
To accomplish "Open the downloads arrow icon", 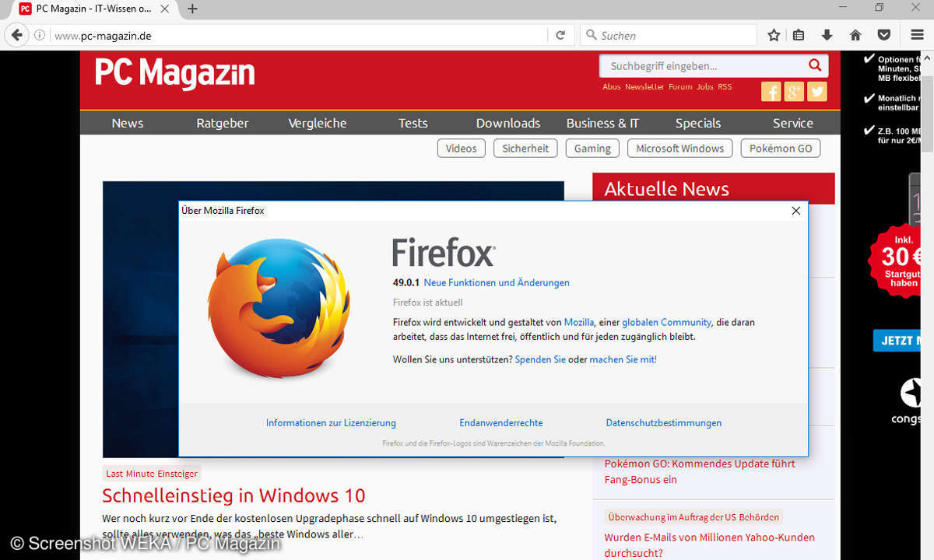I will pyautogui.click(x=827, y=35).
